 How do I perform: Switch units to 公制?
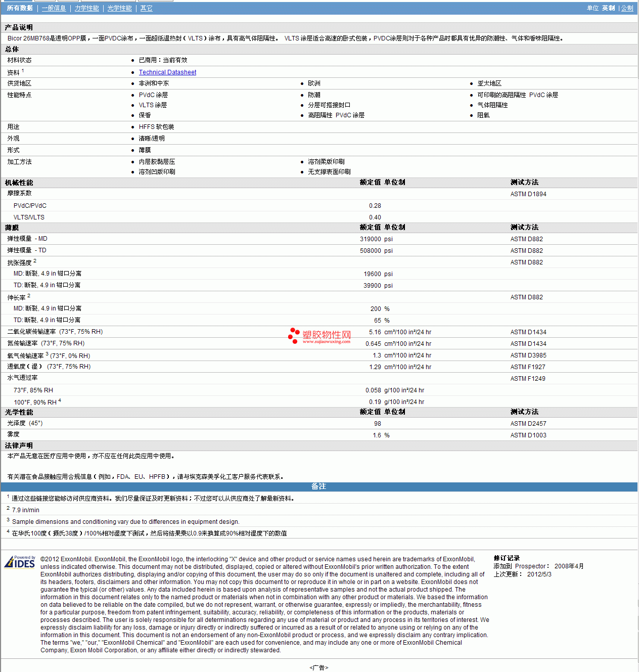pyautogui.click(x=627, y=8)
